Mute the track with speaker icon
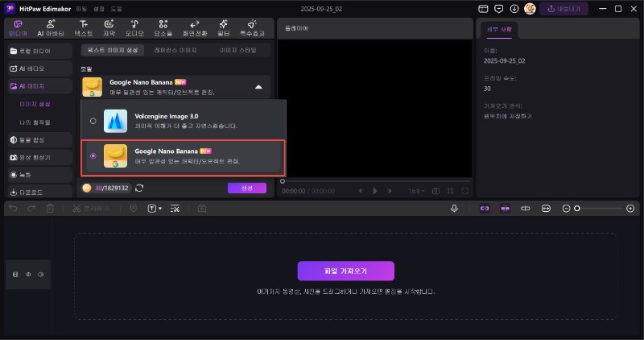 pos(41,274)
